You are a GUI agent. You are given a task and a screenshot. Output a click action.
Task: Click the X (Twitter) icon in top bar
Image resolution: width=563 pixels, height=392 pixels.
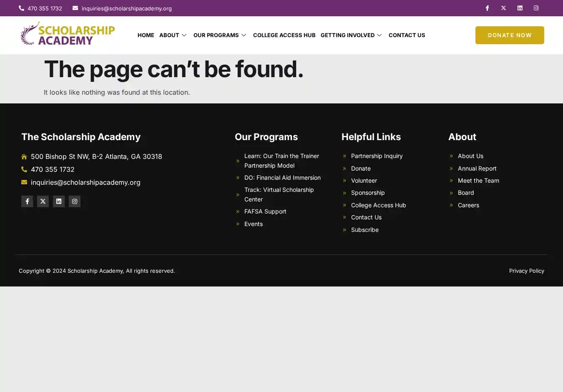tap(503, 8)
